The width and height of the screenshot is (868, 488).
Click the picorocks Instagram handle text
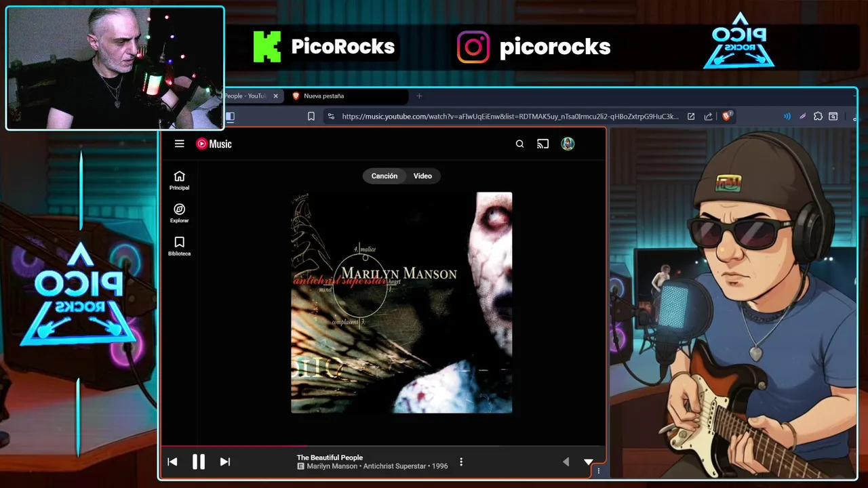555,47
